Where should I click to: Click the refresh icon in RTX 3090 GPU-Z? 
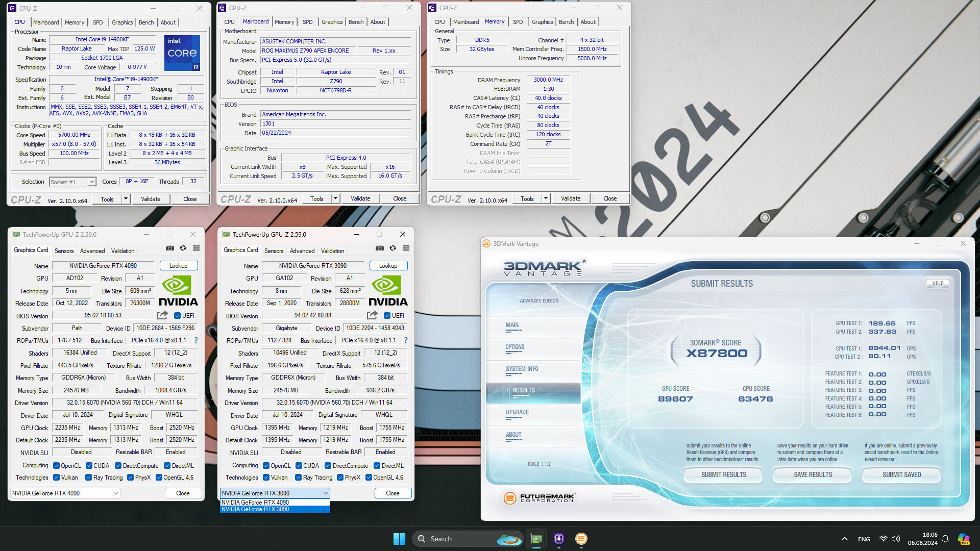coord(393,248)
